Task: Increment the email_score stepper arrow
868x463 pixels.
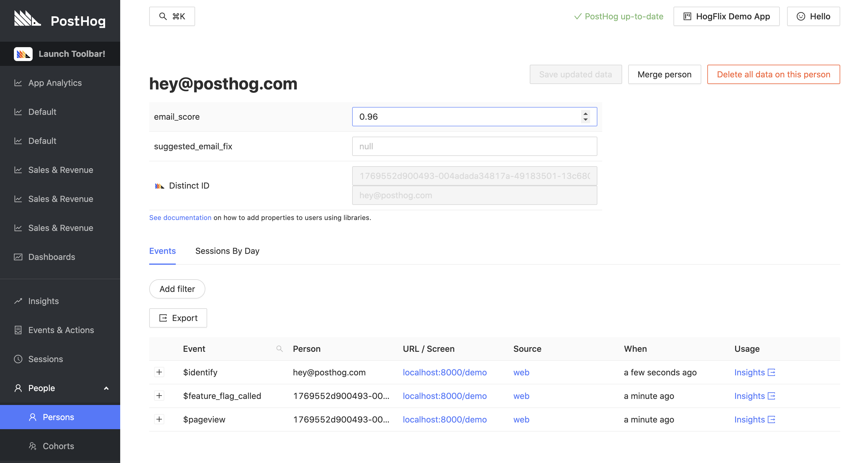Action: pos(586,114)
